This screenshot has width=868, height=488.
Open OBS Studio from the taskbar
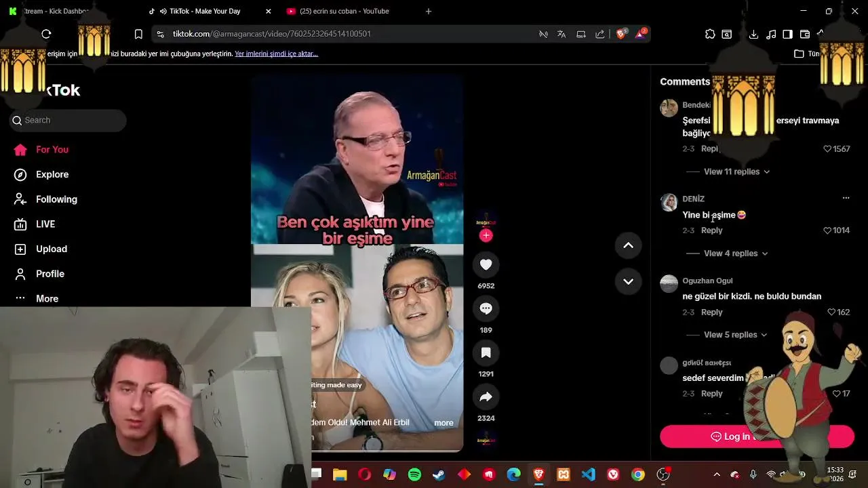click(663, 474)
